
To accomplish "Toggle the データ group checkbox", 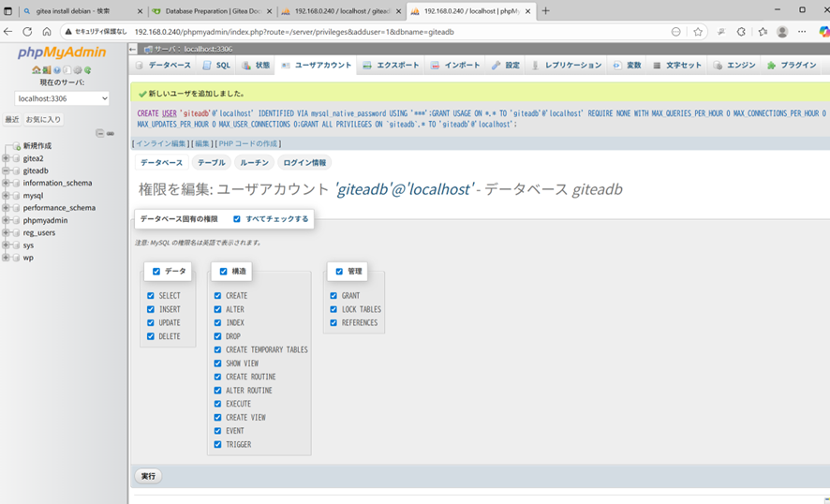I will [156, 272].
